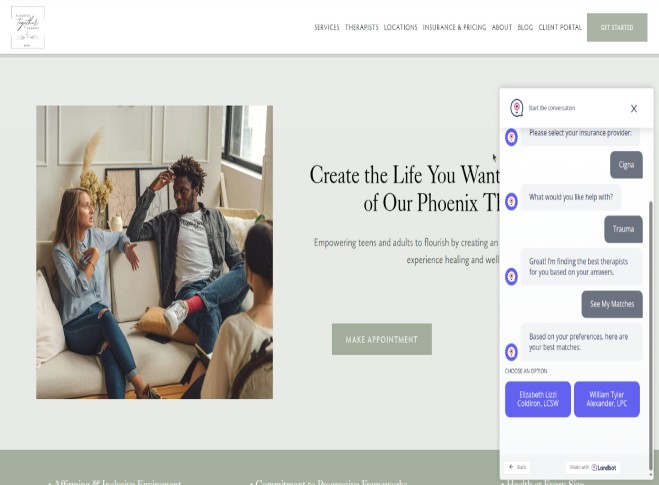659x485 pixels.
Task: Click 'Please select your insurance provider' message
Action: click(x=580, y=135)
